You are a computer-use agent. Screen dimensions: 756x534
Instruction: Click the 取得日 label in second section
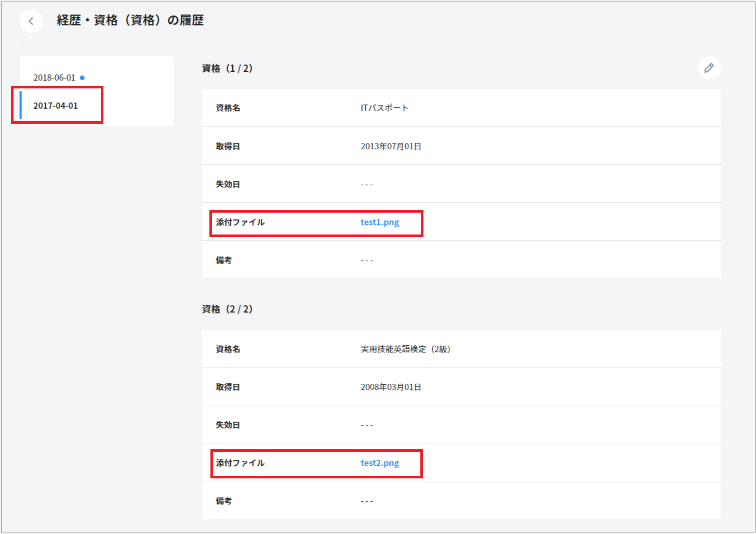(228, 387)
